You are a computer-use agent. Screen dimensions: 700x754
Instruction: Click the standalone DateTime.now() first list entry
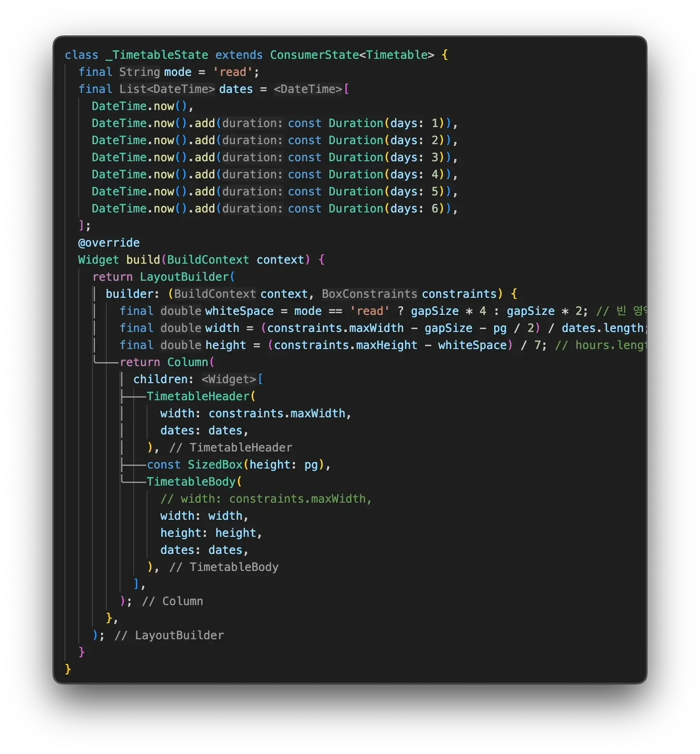click(139, 106)
